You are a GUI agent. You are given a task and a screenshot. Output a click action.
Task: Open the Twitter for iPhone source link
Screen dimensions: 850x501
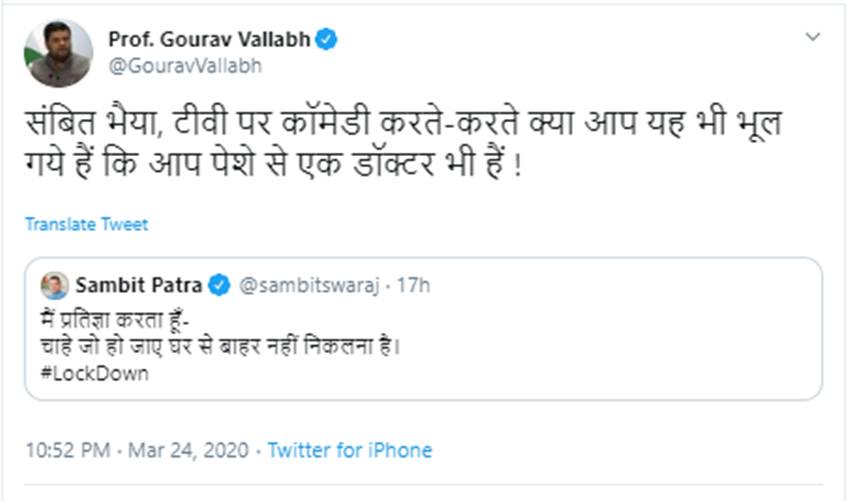pyautogui.click(x=350, y=450)
